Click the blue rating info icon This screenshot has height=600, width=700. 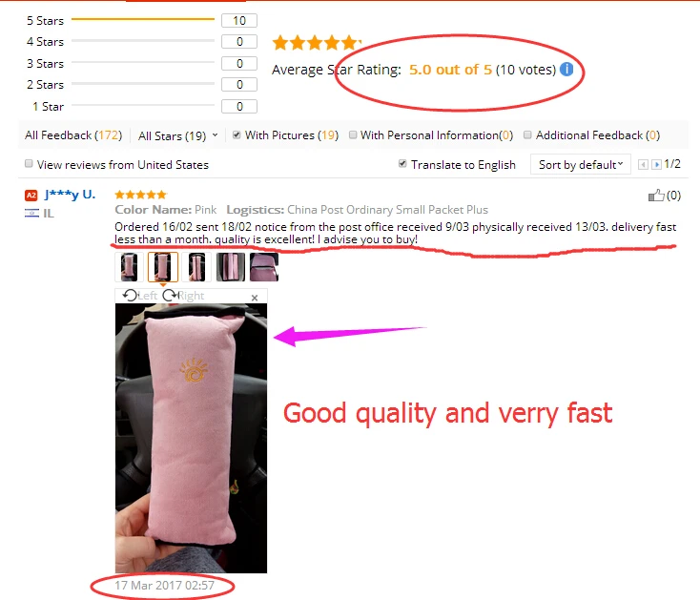[x=566, y=70]
